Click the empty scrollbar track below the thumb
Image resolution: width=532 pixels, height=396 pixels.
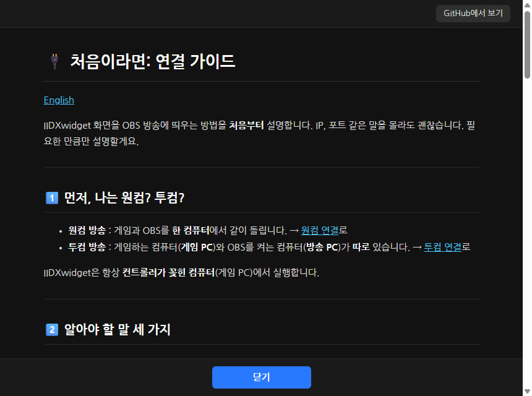[527, 234]
